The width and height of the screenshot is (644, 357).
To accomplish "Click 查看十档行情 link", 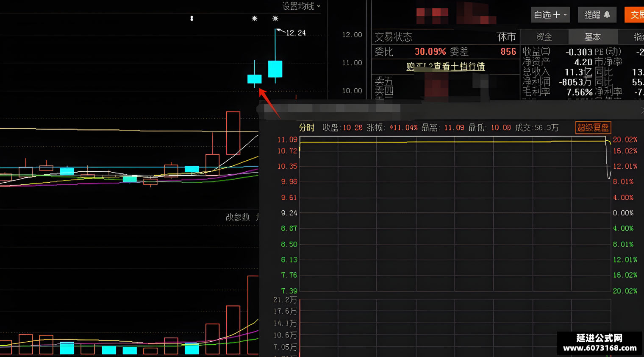I will point(445,67).
